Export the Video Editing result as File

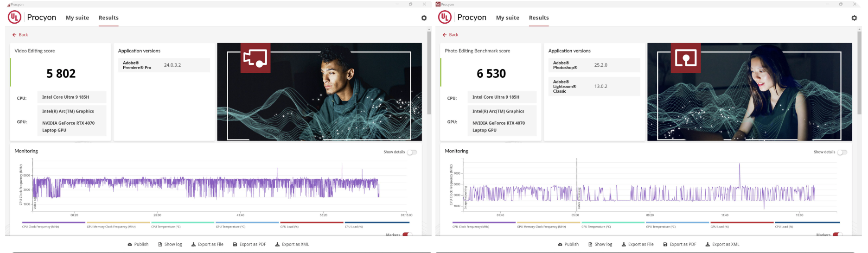(207, 244)
